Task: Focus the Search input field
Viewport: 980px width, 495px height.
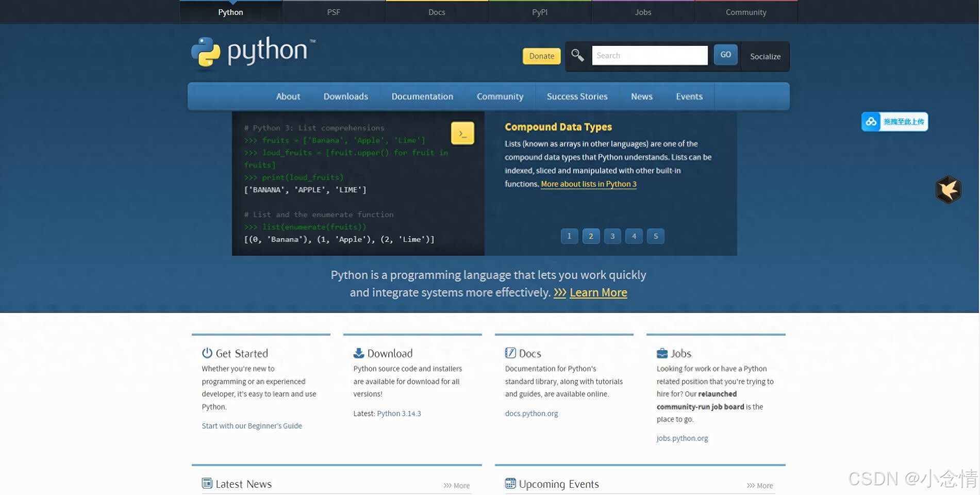Action: 650,55
